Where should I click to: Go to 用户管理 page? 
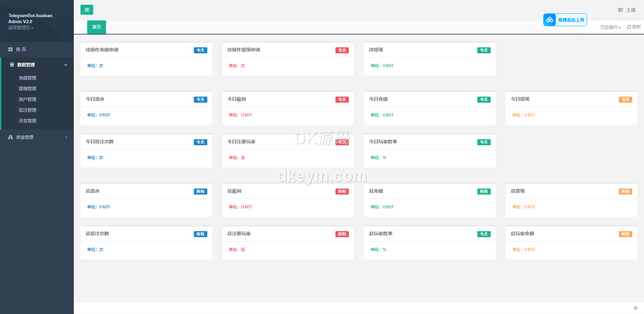[28, 99]
